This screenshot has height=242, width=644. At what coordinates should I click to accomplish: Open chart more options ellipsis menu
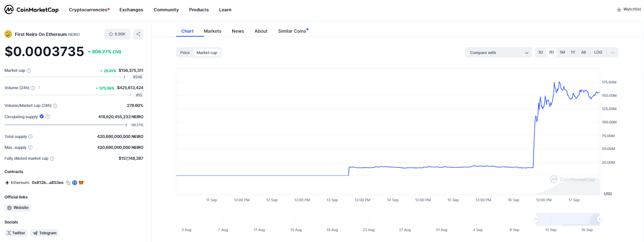coord(613,52)
